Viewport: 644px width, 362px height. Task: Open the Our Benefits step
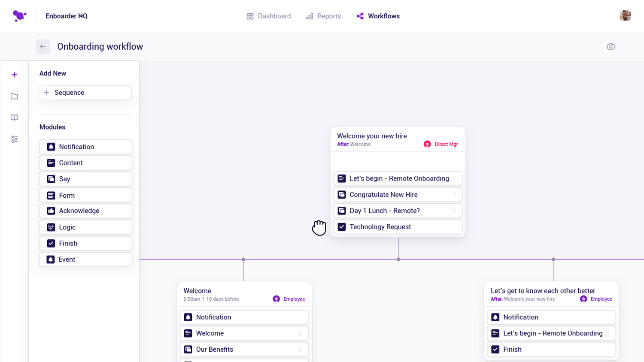click(244, 350)
